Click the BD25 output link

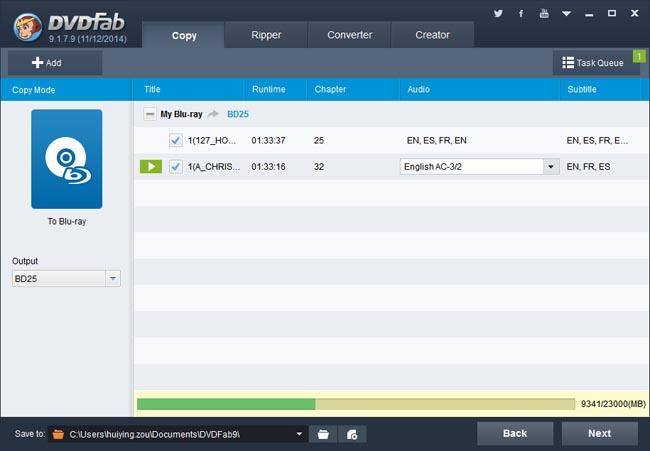pos(238,114)
